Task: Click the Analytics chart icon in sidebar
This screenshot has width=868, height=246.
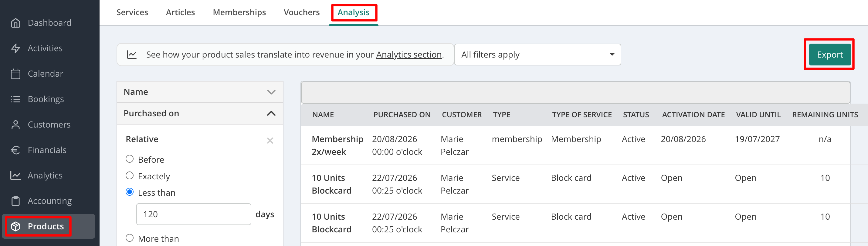Action: coord(15,175)
